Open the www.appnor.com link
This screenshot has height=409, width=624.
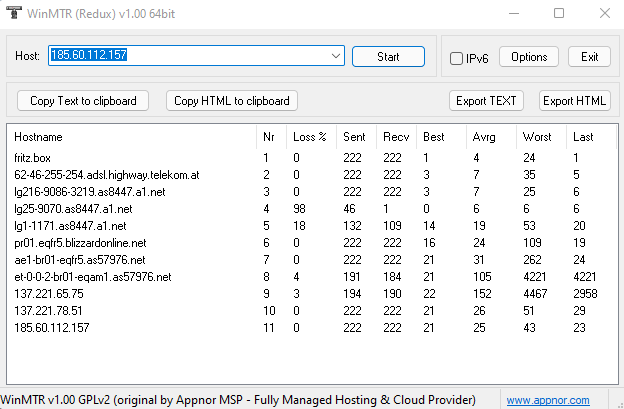coord(548,400)
